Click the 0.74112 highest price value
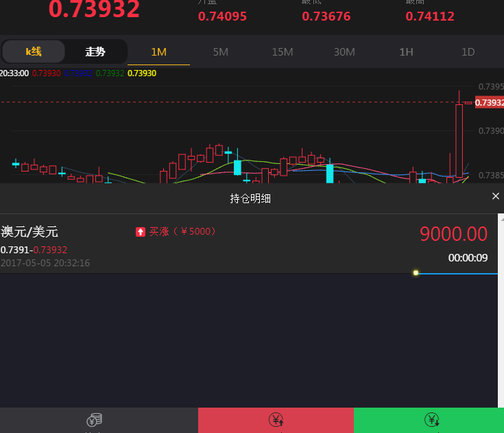The height and width of the screenshot is (433, 504). point(430,16)
